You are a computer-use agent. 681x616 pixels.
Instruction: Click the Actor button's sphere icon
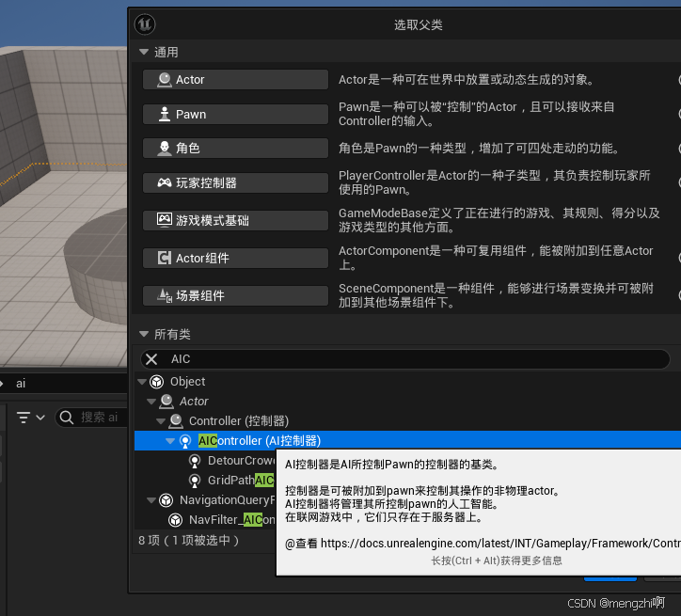pos(165,80)
